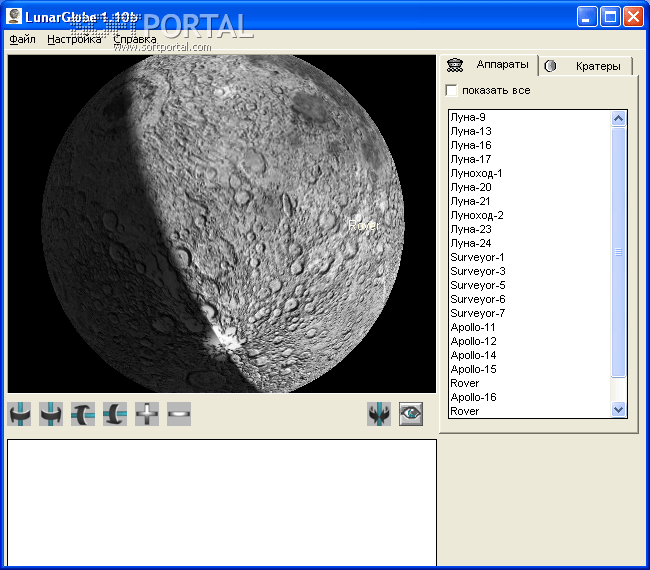Viewport: 650px width, 570px height.
Task: Click the leftmost horizontal globe rotation icon
Action: pyautogui.click(x=19, y=414)
